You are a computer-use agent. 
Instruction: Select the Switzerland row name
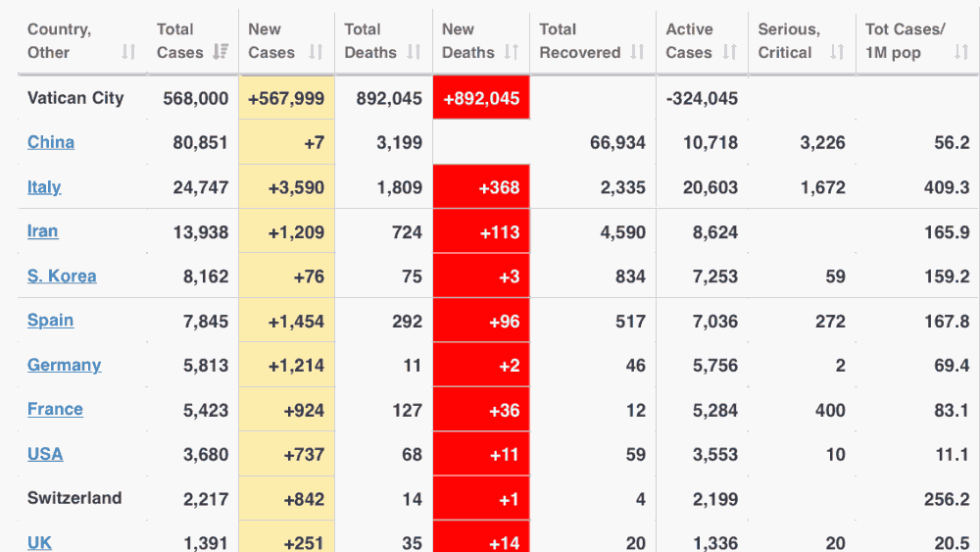(x=74, y=498)
